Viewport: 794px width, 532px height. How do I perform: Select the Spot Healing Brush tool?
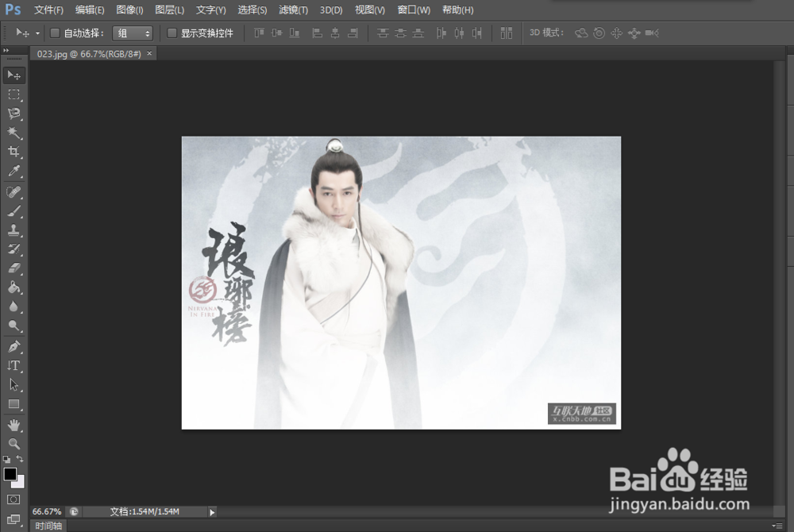pos(13,192)
